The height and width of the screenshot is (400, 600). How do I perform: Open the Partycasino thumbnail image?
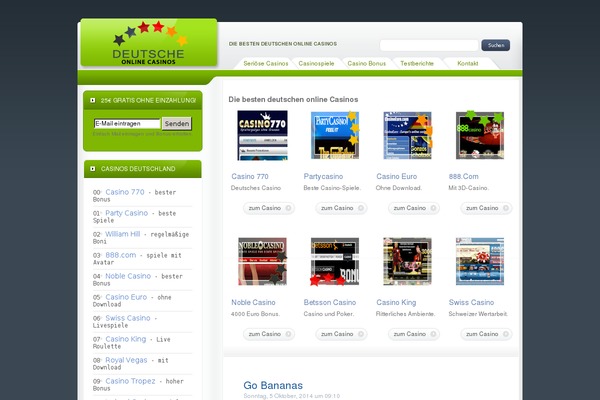point(335,135)
